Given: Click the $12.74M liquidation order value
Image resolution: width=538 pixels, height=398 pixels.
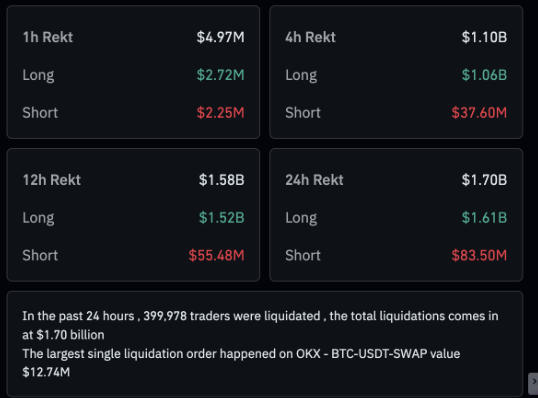Looking at the screenshot, I should click(46, 372).
